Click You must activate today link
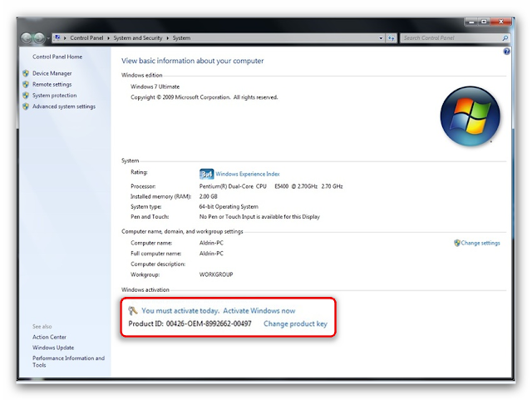The width and height of the screenshot is (532, 400). 180,311
